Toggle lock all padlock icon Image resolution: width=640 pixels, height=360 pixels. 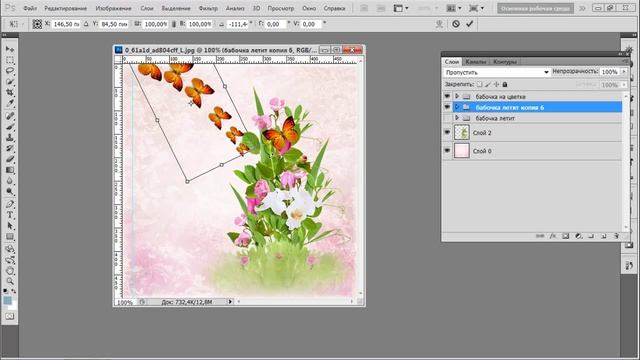point(505,84)
